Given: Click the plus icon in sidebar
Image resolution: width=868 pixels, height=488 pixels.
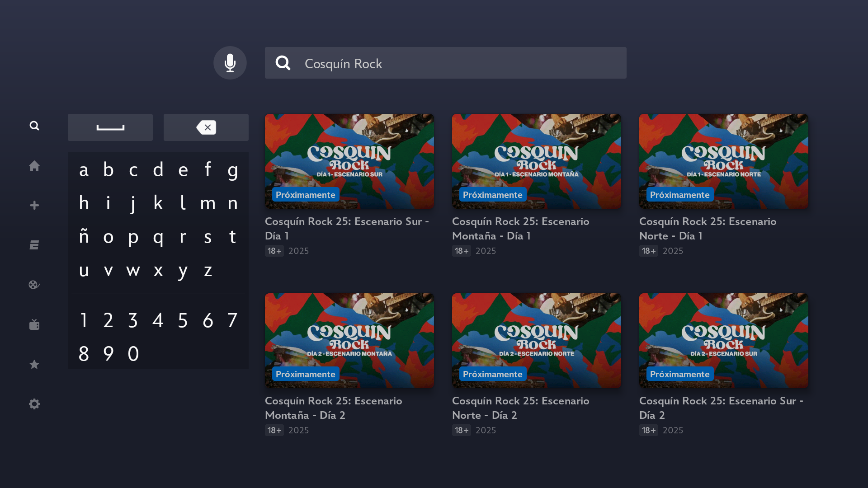Looking at the screenshot, I should (34, 206).
